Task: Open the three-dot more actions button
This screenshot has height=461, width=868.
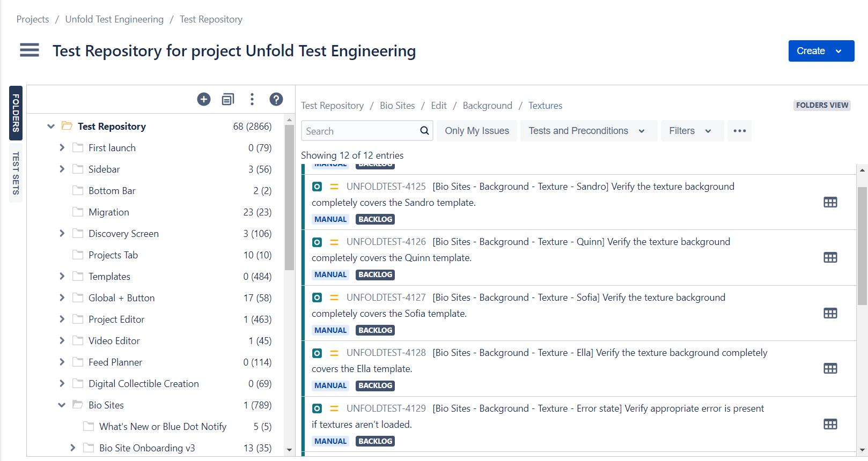Action: 739,131
